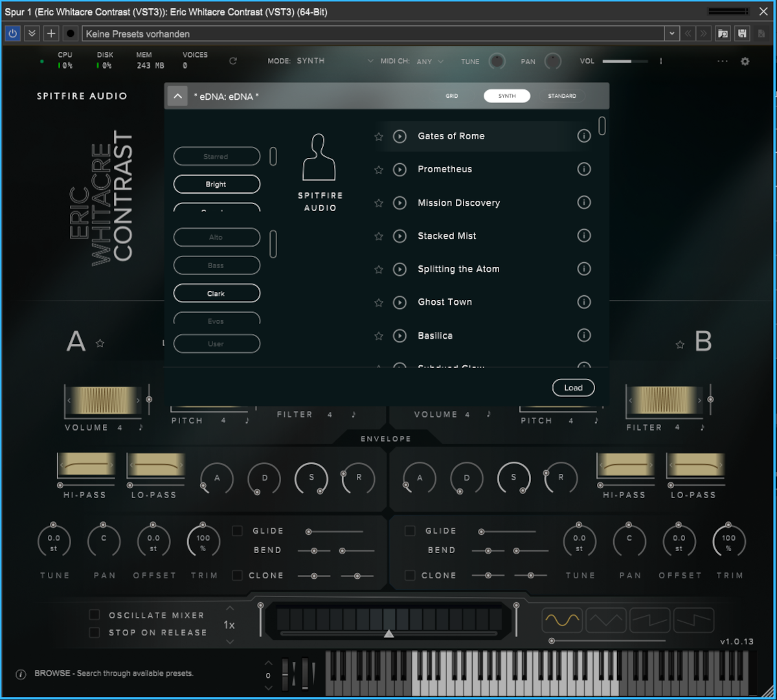
Task: Enable the right CLONE checkbox
Action: (x=410, y=575)
